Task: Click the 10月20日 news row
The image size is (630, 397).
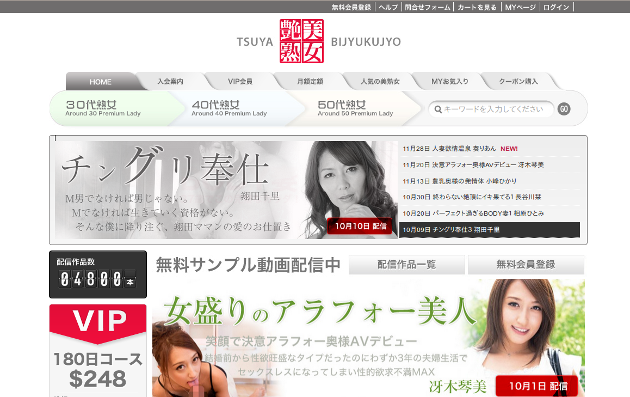Action: (x=489, y=213)
